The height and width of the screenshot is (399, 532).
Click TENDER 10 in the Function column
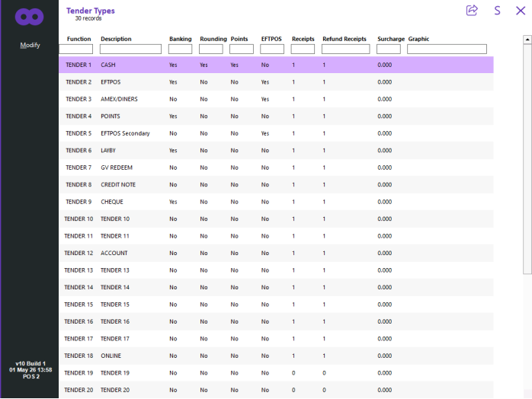(79, 219)
